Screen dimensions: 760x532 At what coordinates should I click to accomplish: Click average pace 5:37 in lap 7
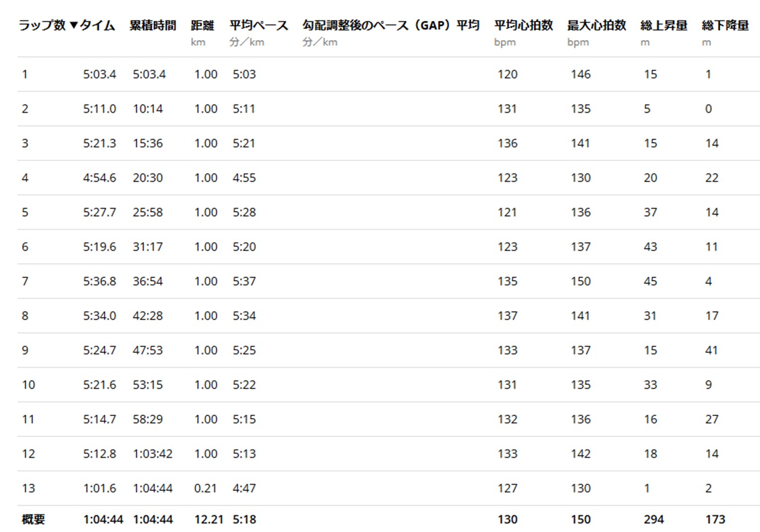pyautogui.click(x=244, y=281)
